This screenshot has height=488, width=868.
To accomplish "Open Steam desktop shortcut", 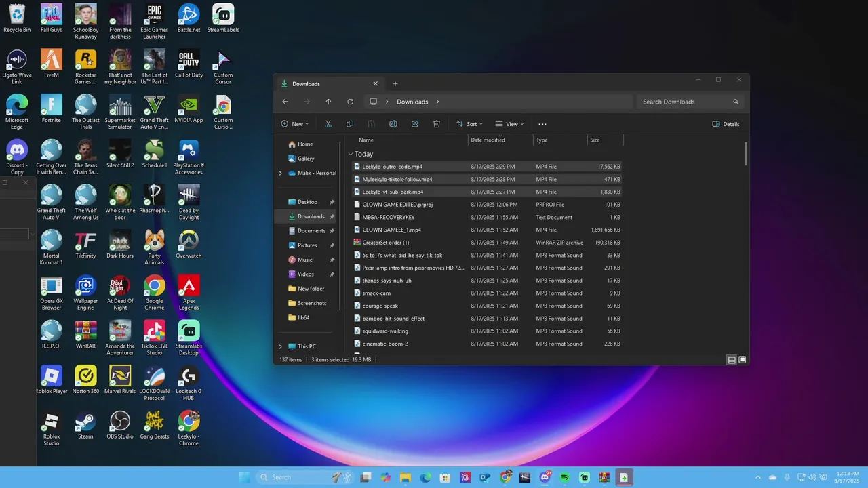I will click(x=85, y=426).
